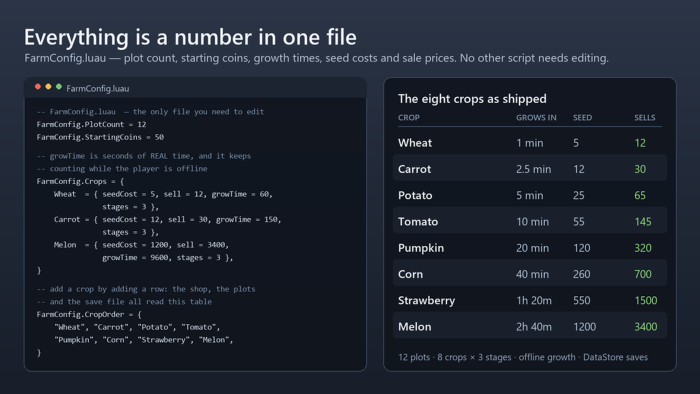Click the code line 'FarmConfig.CropOrder = {'
This screenshot has height=394, width=700.
[x=89, y=315]
